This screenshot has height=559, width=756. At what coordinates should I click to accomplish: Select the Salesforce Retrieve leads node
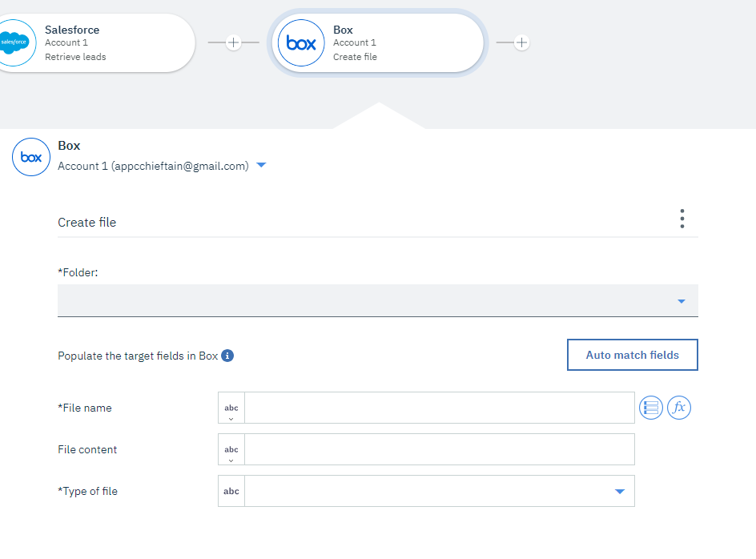[96, 43]
